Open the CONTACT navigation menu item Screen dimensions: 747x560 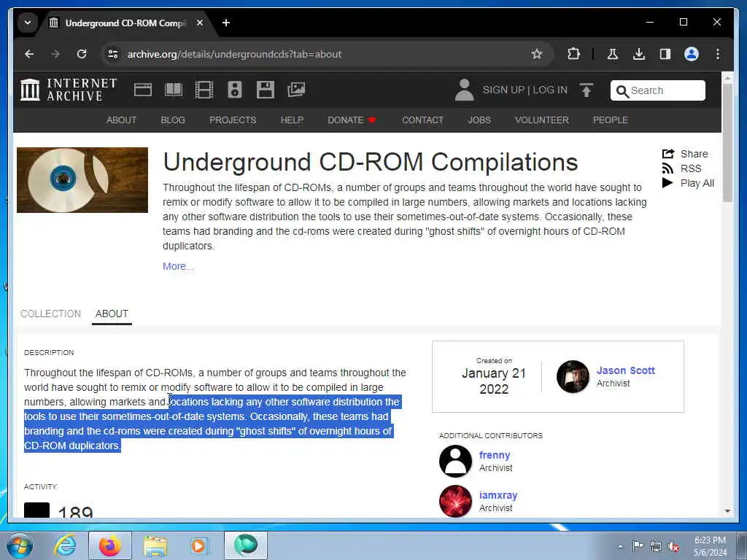pos(422,120)
